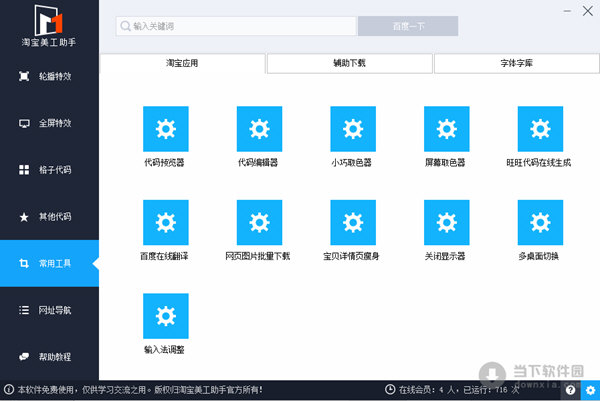Launch the 代码编辑器 tool
This screenshot has width=600, height=401.
pyautogui.click(x=259, y=129)
